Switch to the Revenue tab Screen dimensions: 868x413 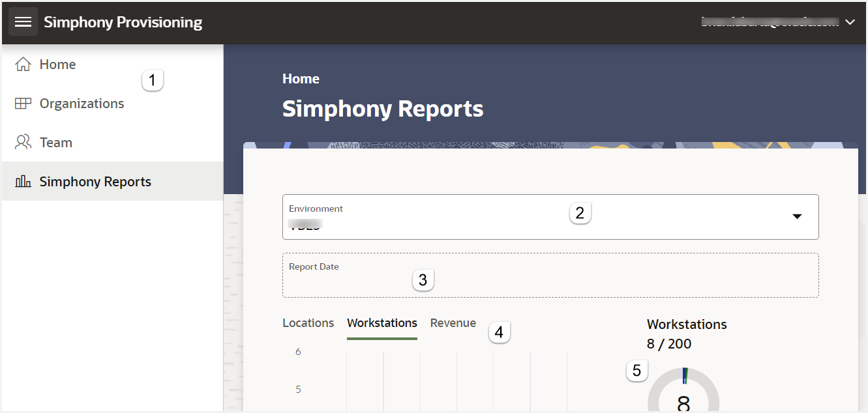[453, 323]
